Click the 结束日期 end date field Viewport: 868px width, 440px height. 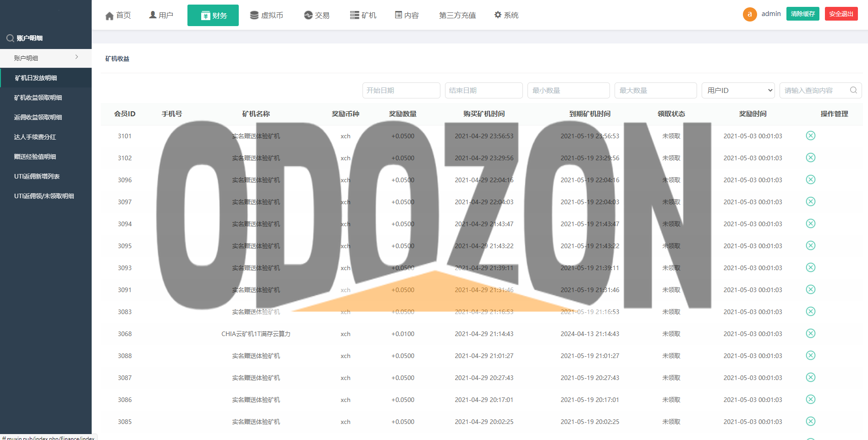pyautogui.click(x=483, y=90)
